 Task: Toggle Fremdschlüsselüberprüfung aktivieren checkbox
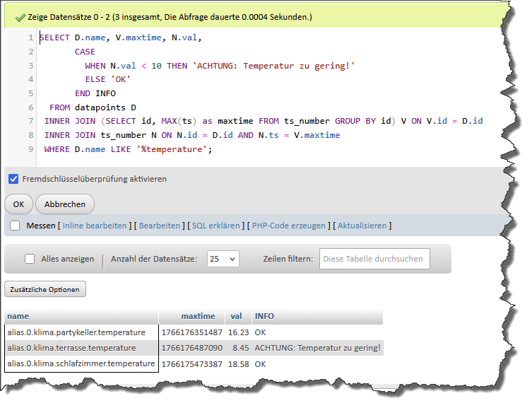coord(13,179)
